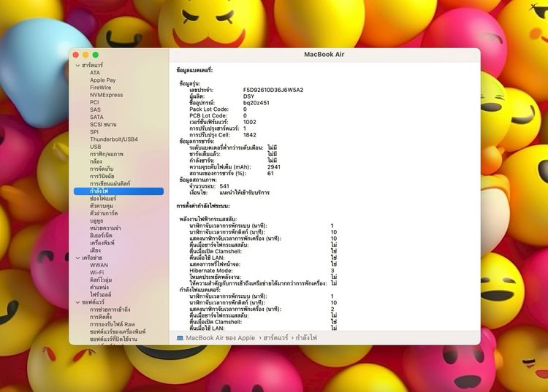Click กำลังไฟ in the bottom path bar
This screenshot has width=548, height=392.
pos(306,338)
